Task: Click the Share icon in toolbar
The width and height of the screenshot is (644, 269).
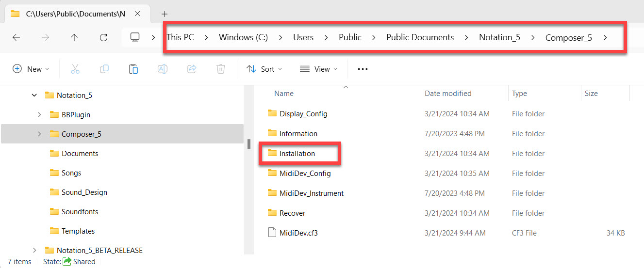Action: (192, 69)
